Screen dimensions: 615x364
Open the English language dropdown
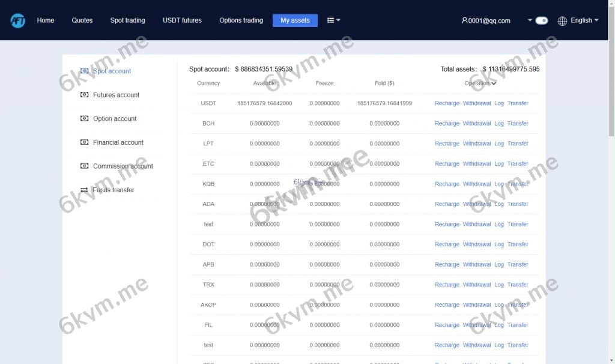(584, 20)
